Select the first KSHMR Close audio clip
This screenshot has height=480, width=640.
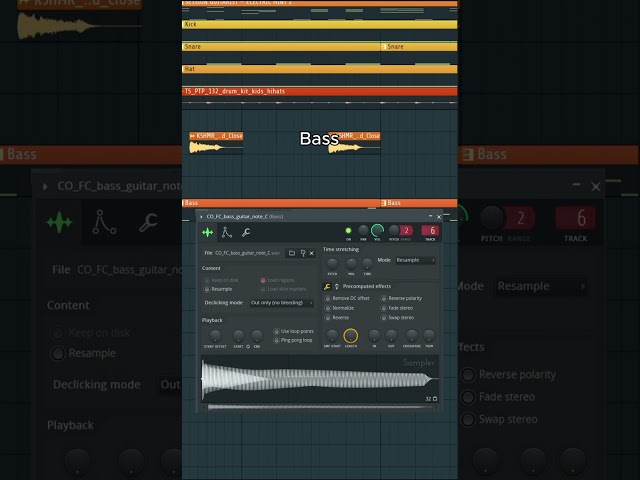tap(216, 143)
